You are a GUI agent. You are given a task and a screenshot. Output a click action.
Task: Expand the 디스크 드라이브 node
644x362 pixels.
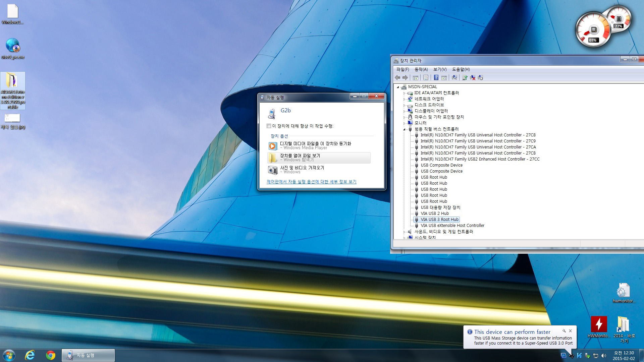coord(404,105)
